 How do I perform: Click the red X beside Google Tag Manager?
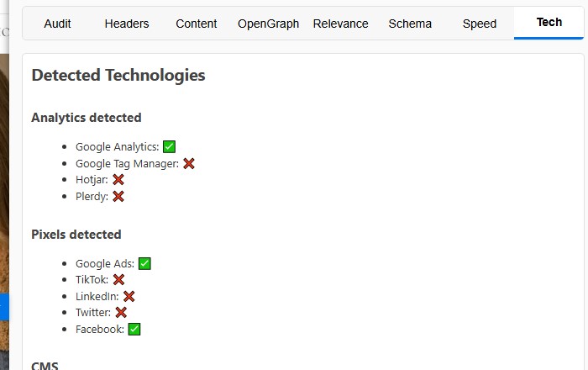[x=189, y=163]
